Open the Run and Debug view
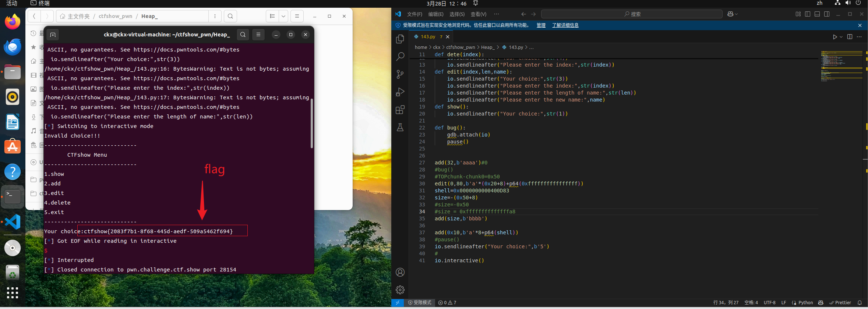868x309 pixels. tap(400, 92)
